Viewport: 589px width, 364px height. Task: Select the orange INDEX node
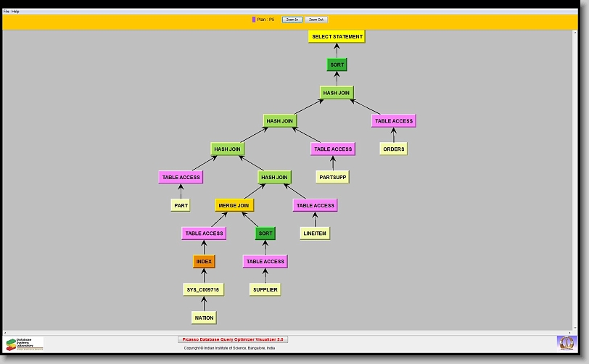pos(204,261)
